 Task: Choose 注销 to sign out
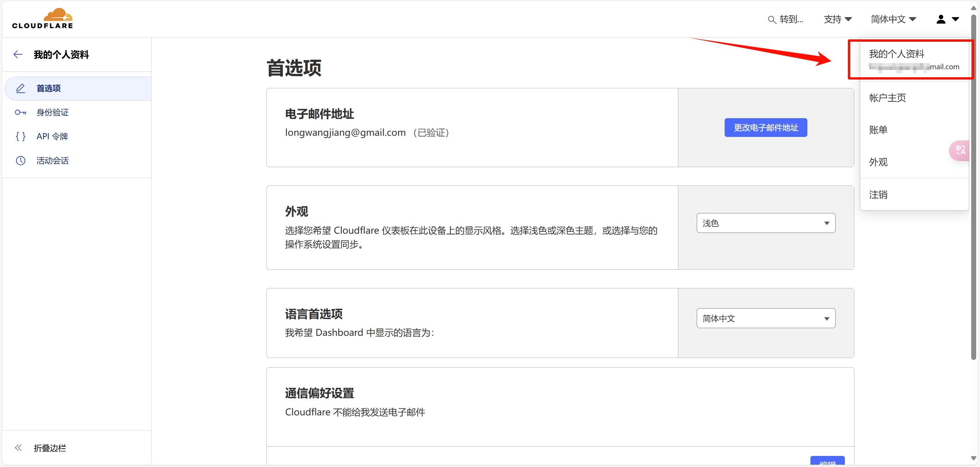coord(879,195)
